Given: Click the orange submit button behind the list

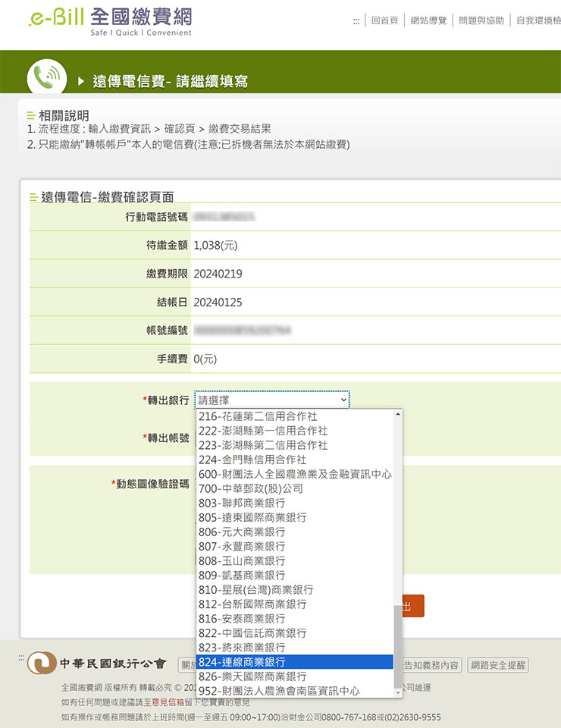Looking at the screenshot, I should (x=413, y=606).
